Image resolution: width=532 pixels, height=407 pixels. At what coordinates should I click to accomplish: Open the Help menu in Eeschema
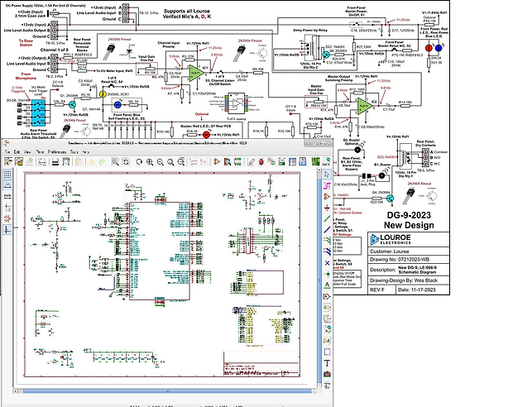pos(86,152)
